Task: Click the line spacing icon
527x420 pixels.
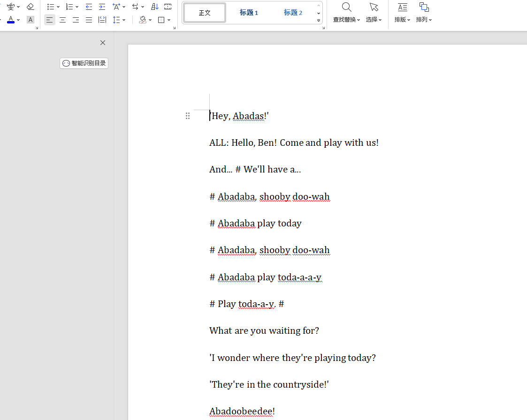Action: point(116,20)
